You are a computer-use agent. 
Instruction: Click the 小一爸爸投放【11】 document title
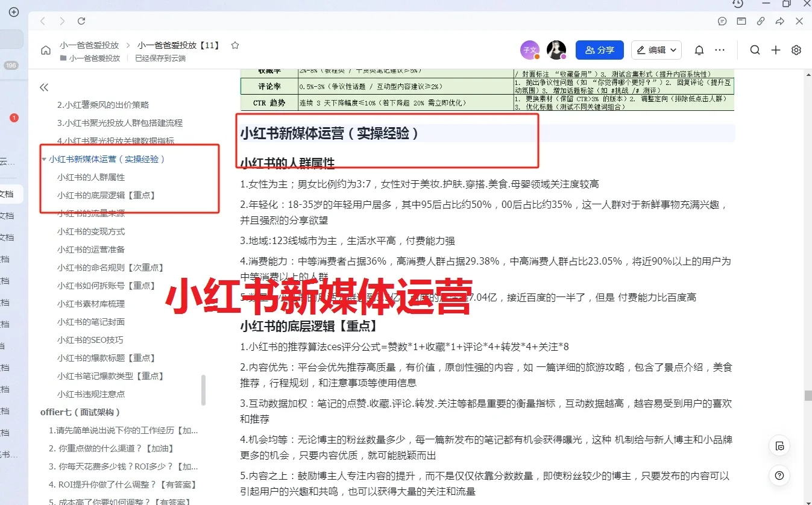(x=178, y=45)
